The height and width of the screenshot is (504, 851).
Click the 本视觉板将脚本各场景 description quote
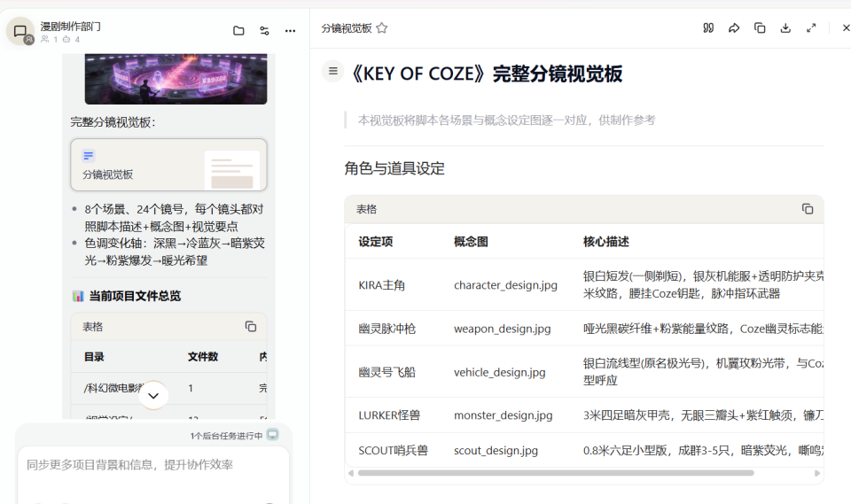point(506,120)
